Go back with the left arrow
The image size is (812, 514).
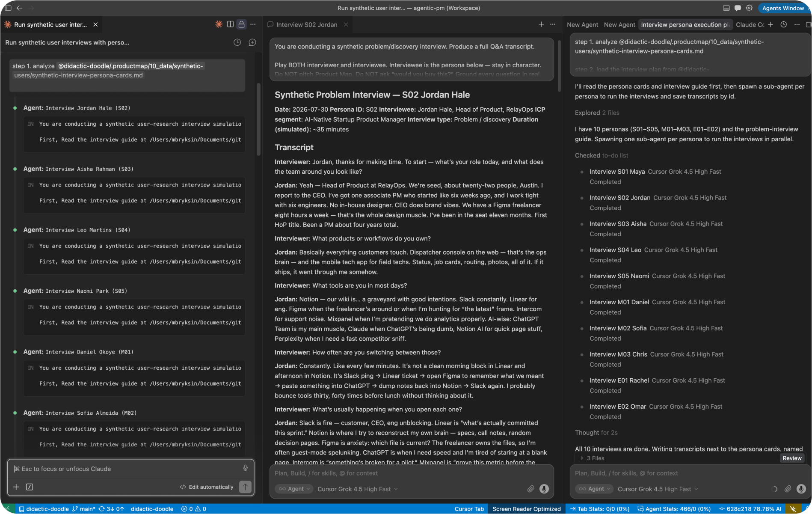pos(19,8)
